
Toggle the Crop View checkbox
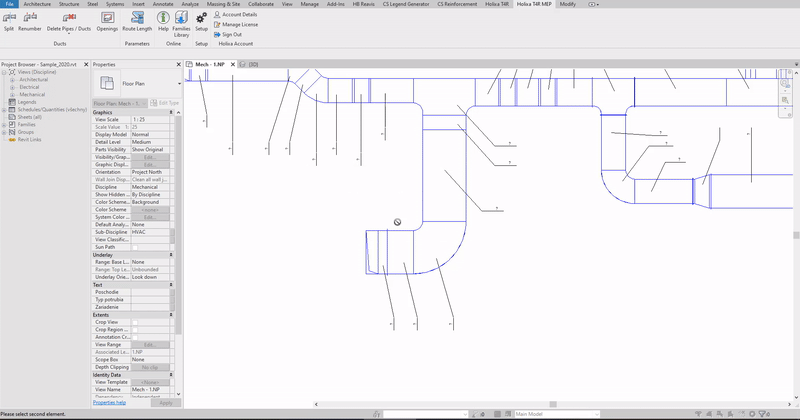137,322
